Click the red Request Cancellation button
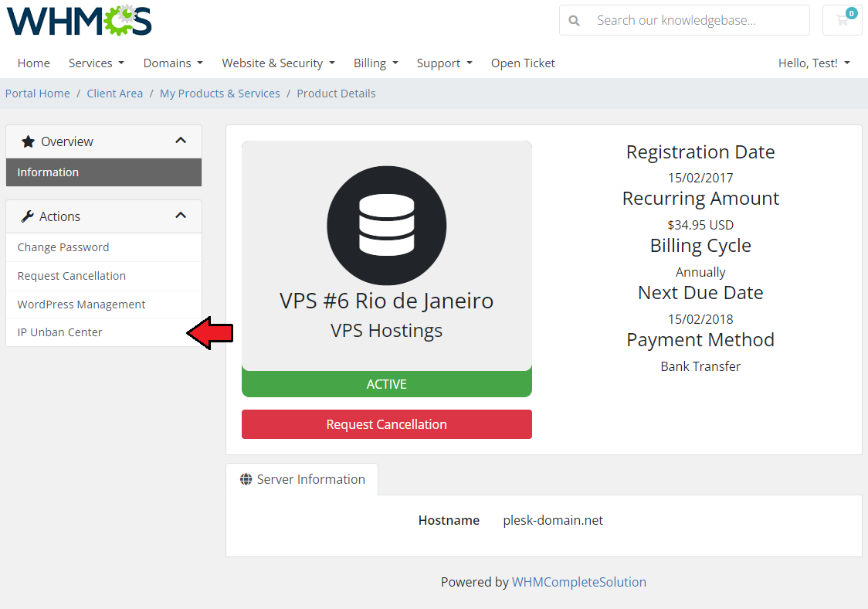This screenshot has width=868, height=609. 386,424
